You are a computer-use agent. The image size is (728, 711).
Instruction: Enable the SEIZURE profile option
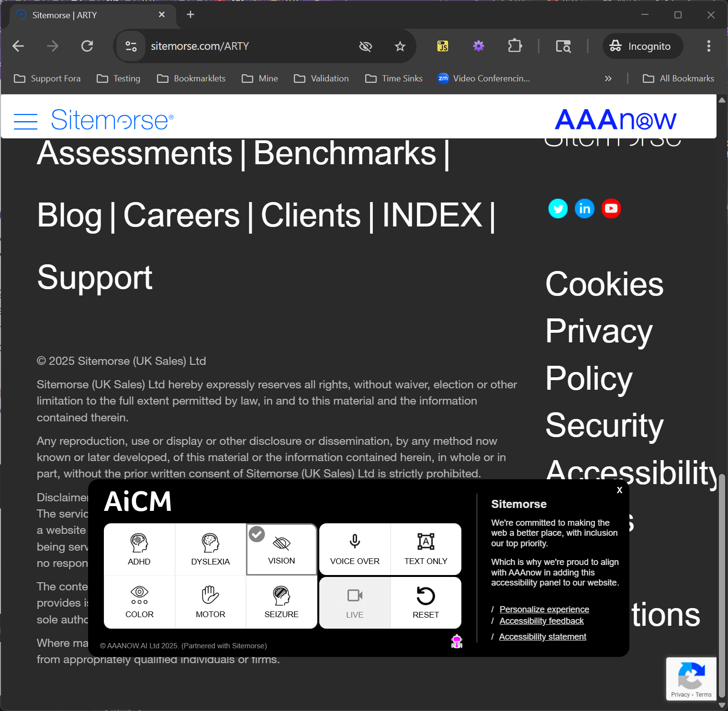point(281,602)
